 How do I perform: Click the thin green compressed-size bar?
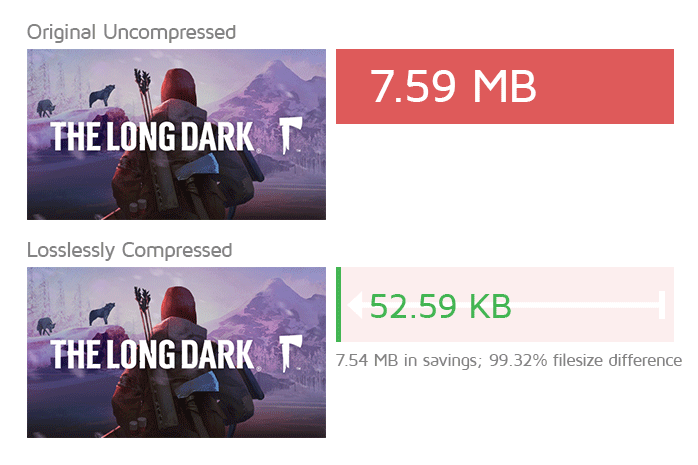pyautogui.click(x=339, y=304)
